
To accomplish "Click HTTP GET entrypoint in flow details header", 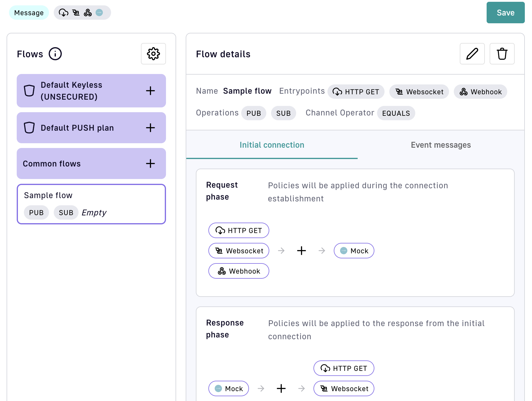I will click(x=356, y=92).
